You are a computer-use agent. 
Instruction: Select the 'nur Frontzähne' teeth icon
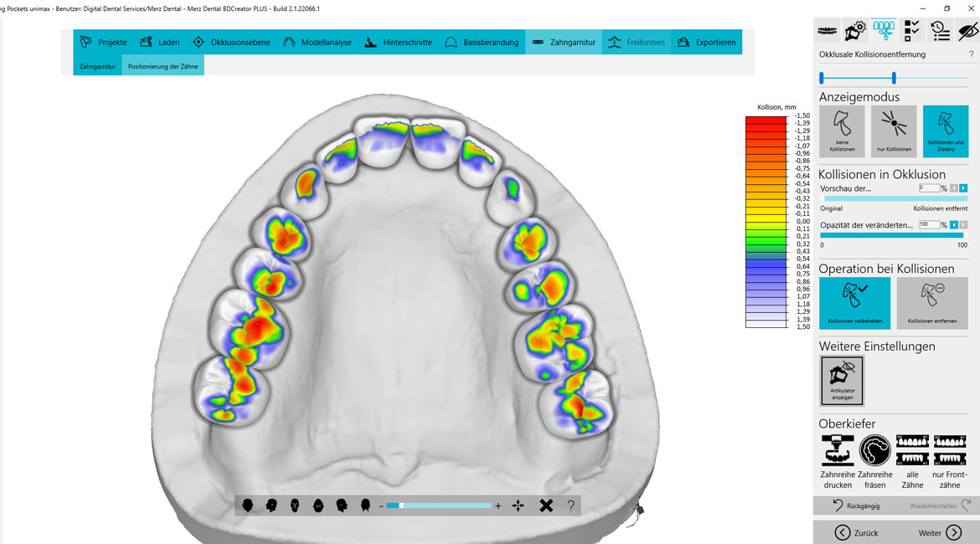tap(949, 450)
